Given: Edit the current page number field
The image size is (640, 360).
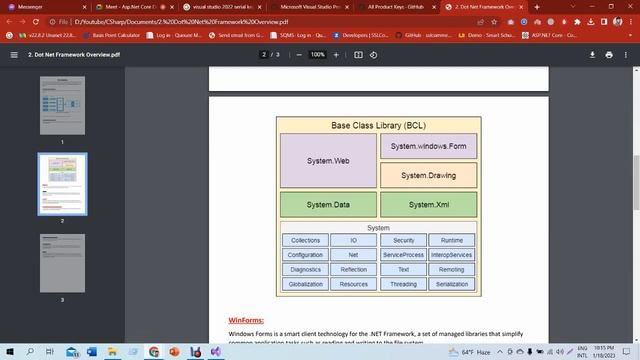Looking at the screenshot, I should pyautogui.click(x=264, y=55).
